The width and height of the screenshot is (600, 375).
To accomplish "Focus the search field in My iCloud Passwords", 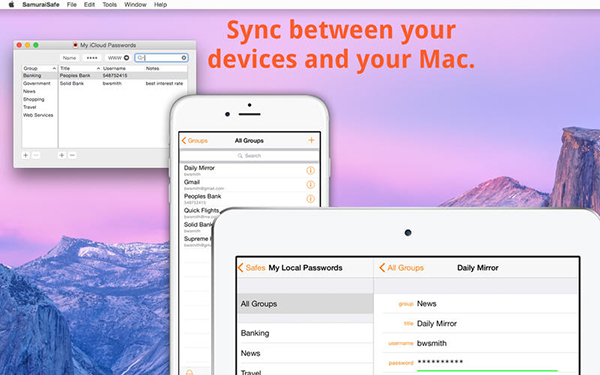I will click(161, 58).
